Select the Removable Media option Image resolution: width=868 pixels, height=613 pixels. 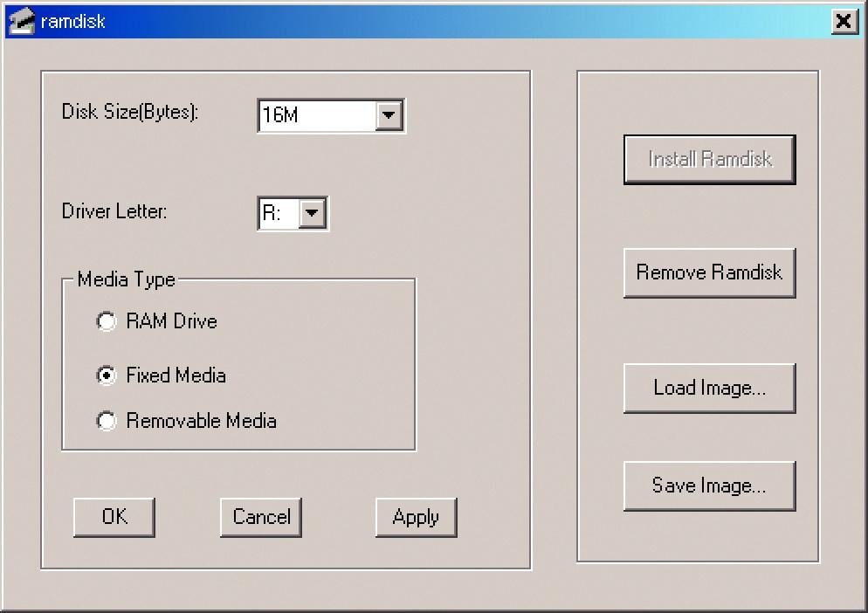tap(107, 421)
